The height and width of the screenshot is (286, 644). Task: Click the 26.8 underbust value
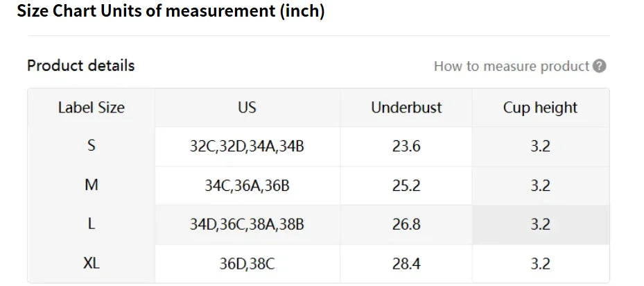coord(406,224)
